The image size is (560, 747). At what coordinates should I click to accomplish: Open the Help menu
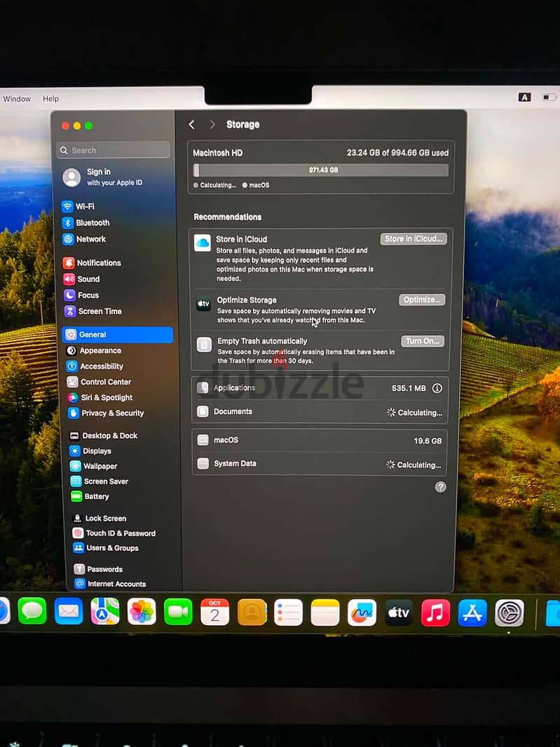(51, 99)
